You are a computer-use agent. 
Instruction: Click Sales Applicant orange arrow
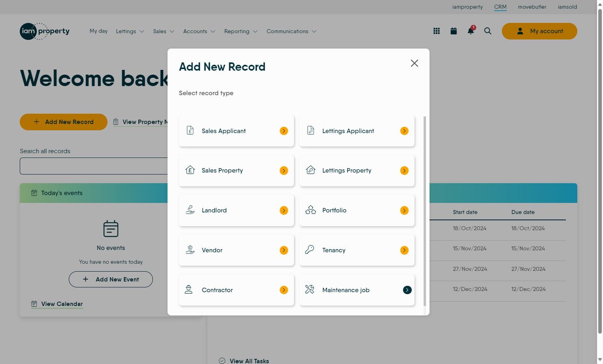click(x=284, y=131)
